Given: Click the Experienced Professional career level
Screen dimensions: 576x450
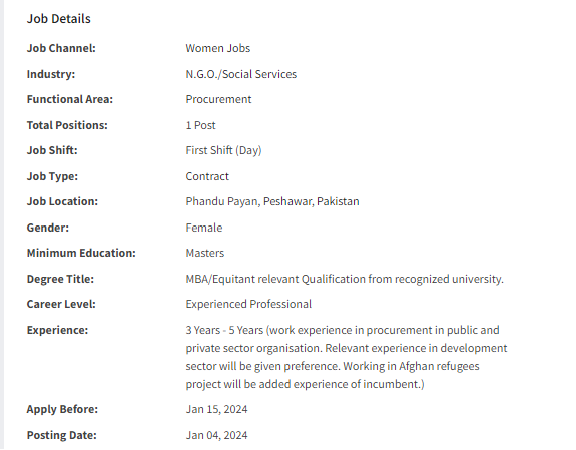Looking at the screenshot, I should coord(248,304).
